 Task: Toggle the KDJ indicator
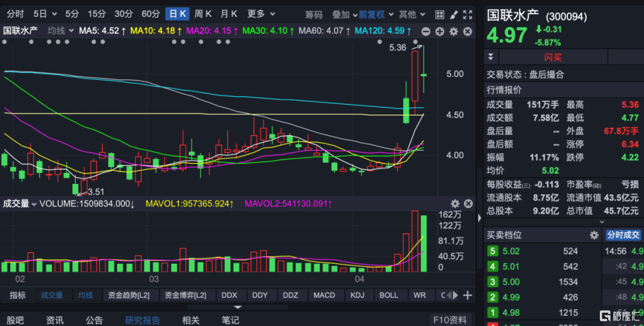(x=357, y=295)
